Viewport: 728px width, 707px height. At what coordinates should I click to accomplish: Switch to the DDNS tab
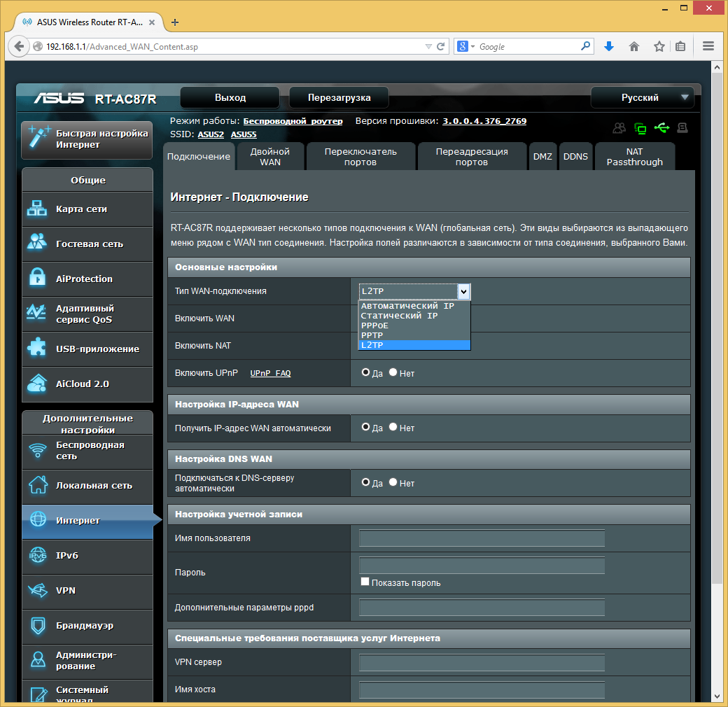[x=575, y=156]
